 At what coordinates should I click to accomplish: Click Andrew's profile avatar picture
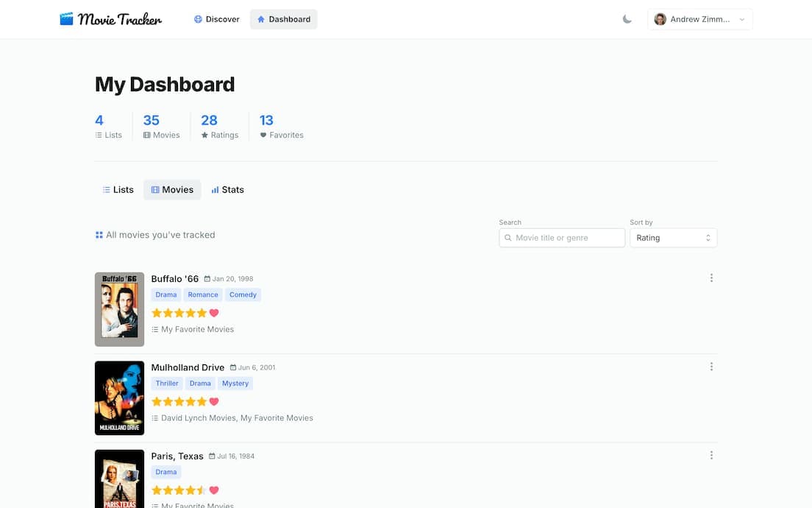pyautogui.click(x=660, y=19)
